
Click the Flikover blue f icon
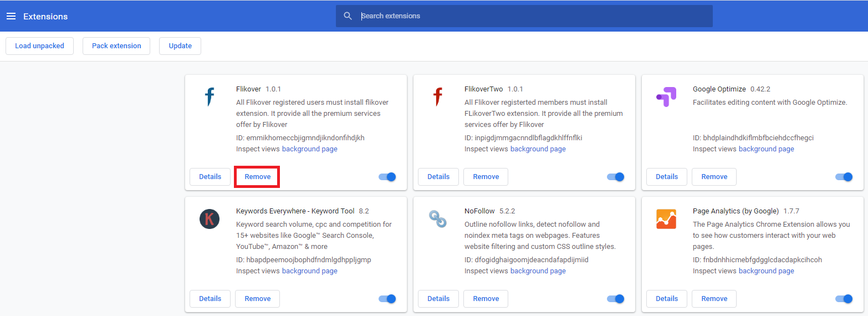[210, 97]
